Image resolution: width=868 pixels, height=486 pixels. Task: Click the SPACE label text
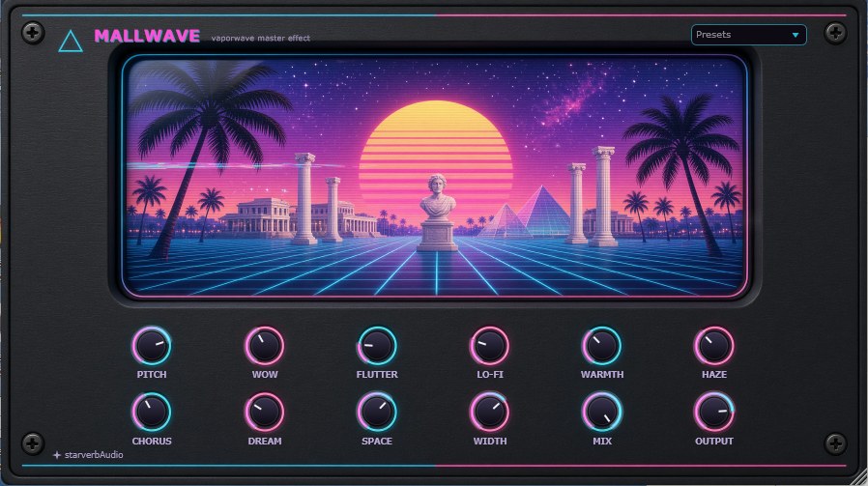point(377,442)
